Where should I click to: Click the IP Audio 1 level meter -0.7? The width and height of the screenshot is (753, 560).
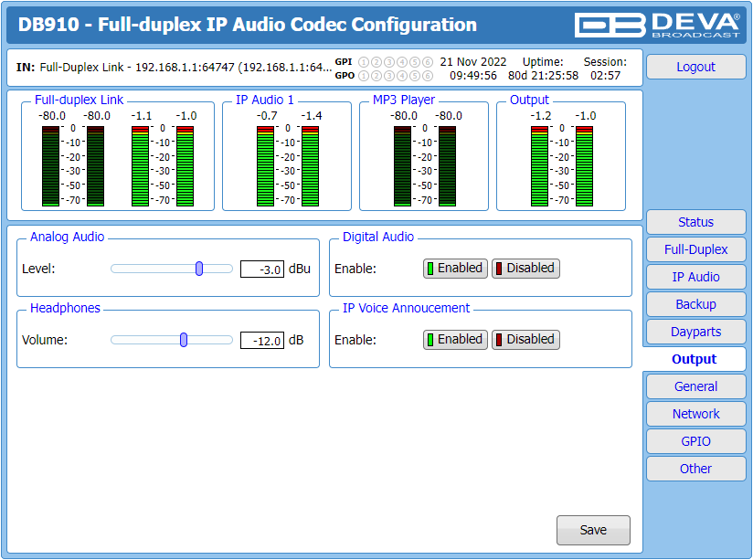(x=265, y=166)
